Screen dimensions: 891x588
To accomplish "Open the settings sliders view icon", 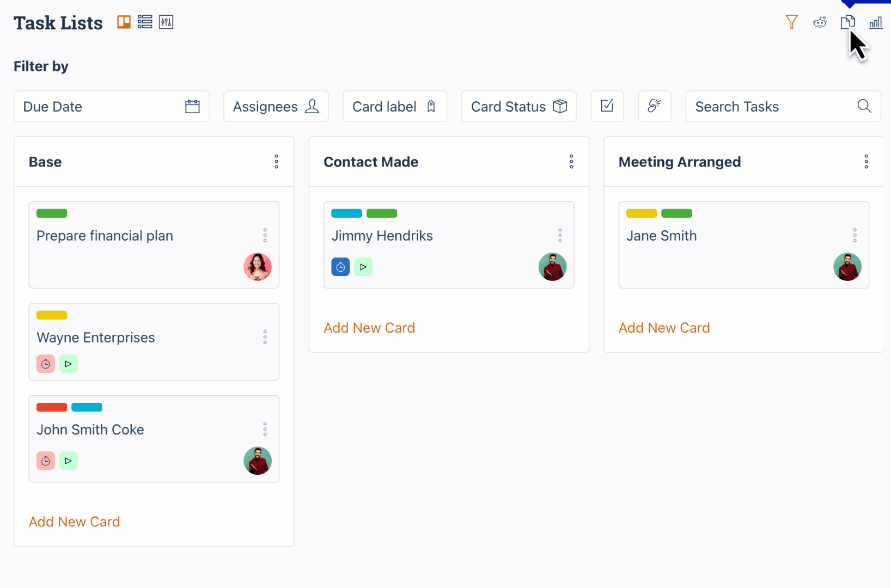I will 166,22.
